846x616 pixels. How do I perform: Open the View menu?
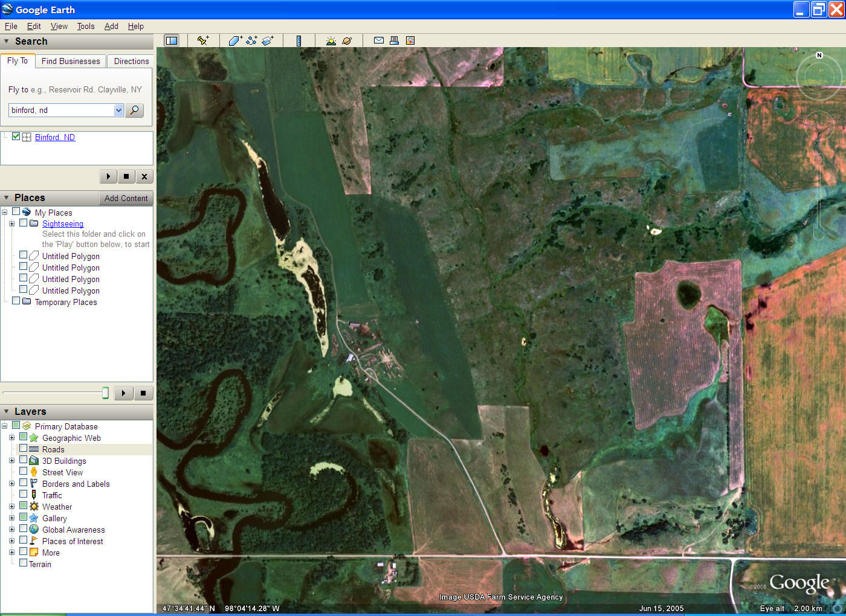pos(59,26)
